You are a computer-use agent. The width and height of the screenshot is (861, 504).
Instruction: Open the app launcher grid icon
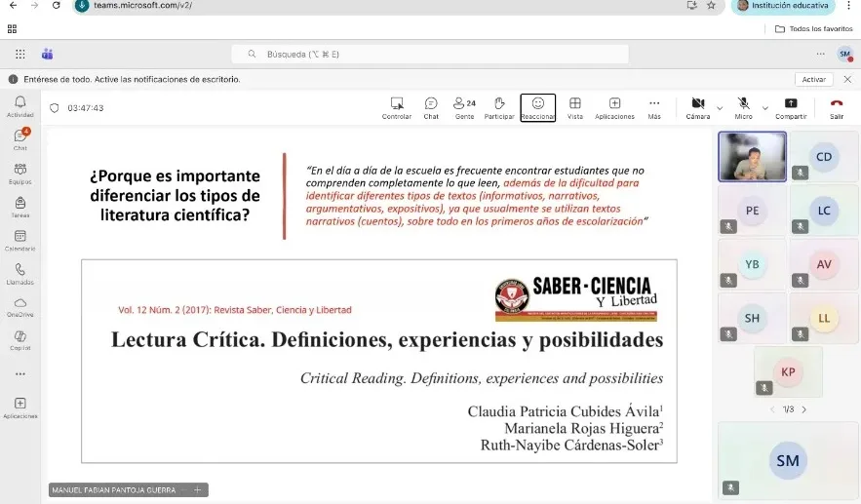(x=20, y=54)
